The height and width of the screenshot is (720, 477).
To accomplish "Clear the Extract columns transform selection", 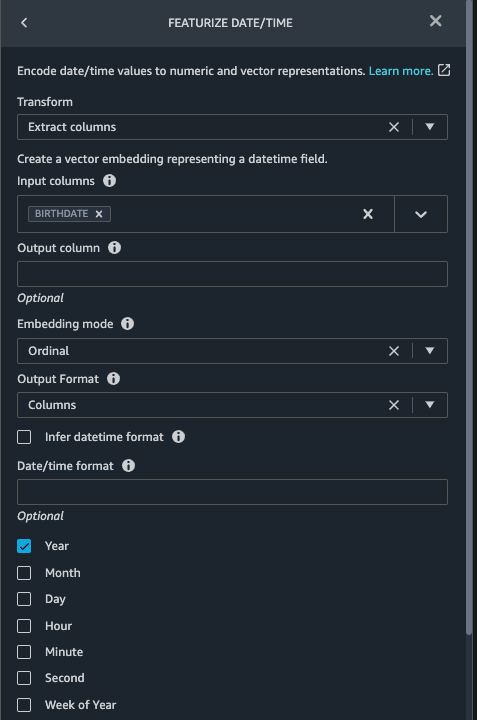I will pyautogui.click(x=394, y=127).
